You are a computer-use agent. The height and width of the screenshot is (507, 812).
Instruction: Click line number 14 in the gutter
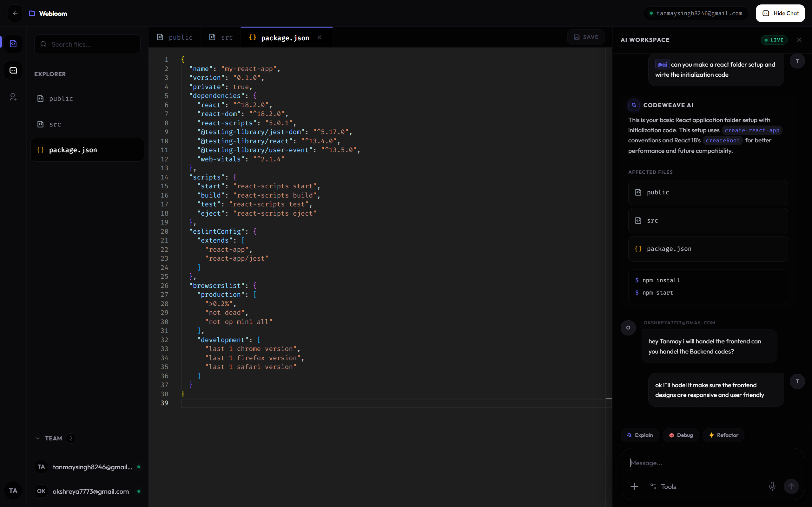point(164,177)
